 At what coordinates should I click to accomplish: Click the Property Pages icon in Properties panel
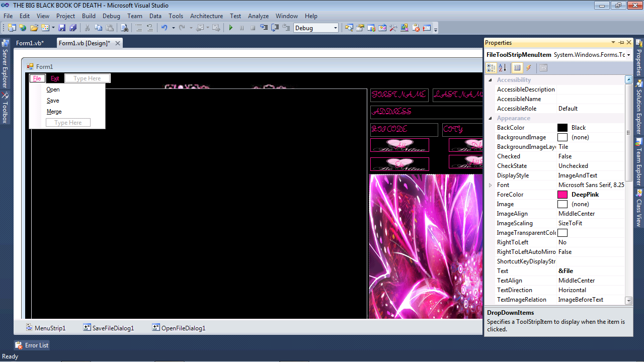pos(543,68)
